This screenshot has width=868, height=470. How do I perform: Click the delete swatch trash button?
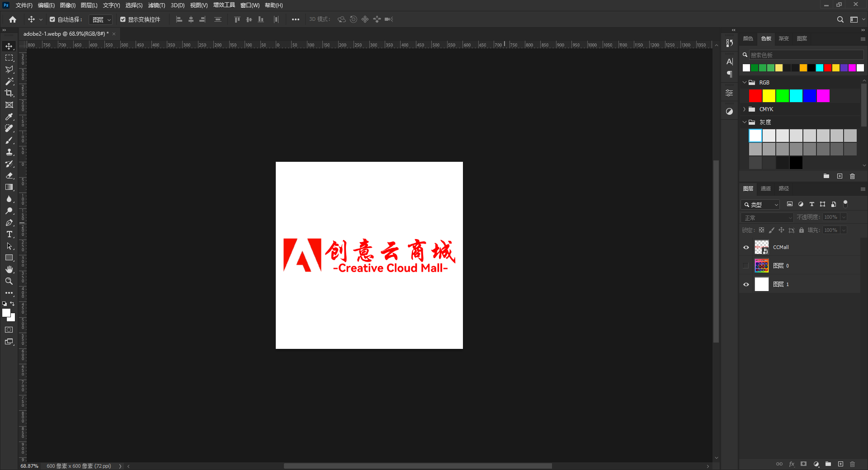point(853,176)
